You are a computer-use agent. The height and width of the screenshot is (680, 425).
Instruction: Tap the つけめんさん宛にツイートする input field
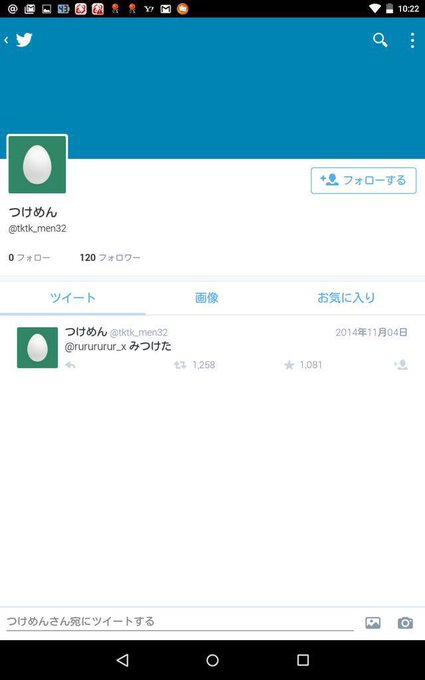[180, 622]
